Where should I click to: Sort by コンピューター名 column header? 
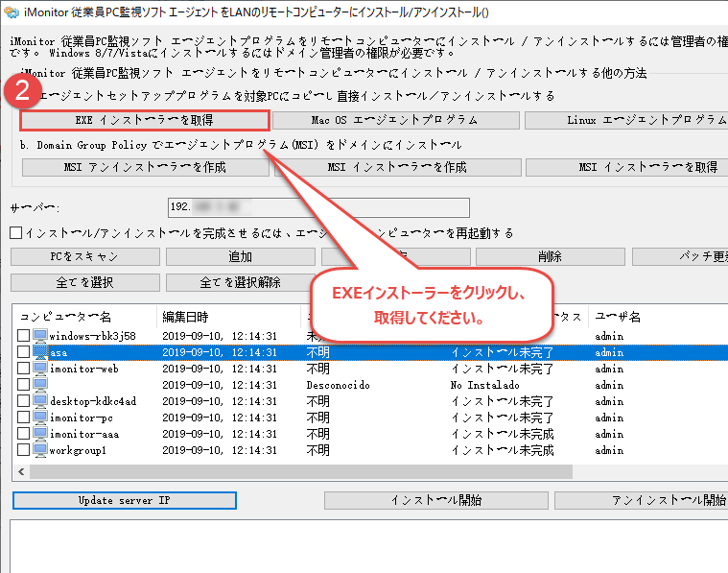point(85,317)
